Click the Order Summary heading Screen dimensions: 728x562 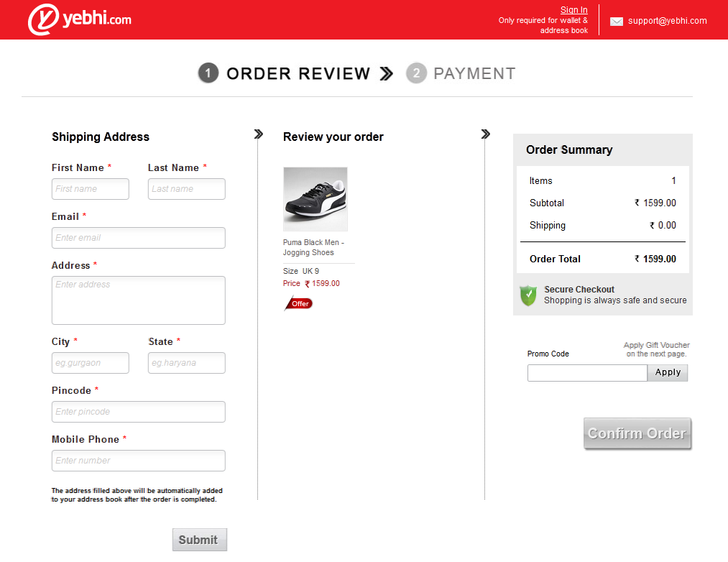click(x=569, y=149)
